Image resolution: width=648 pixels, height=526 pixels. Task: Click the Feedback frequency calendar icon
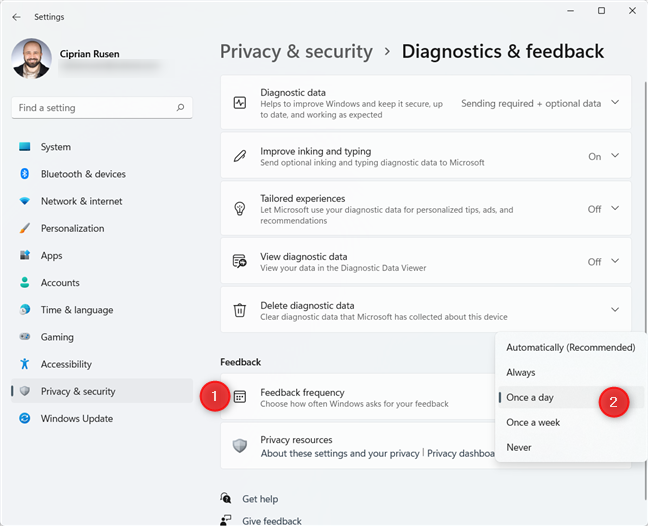240,397
